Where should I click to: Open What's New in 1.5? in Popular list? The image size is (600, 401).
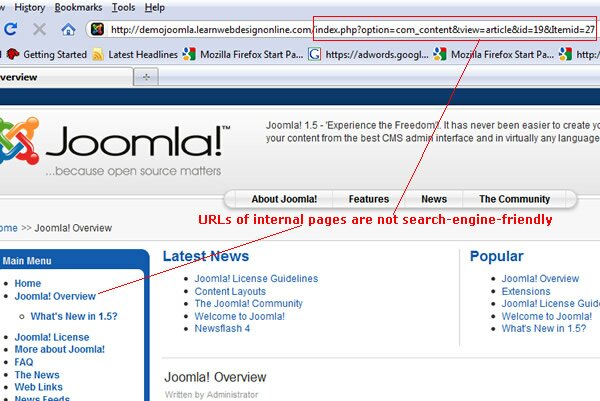(x=544, y=328)
